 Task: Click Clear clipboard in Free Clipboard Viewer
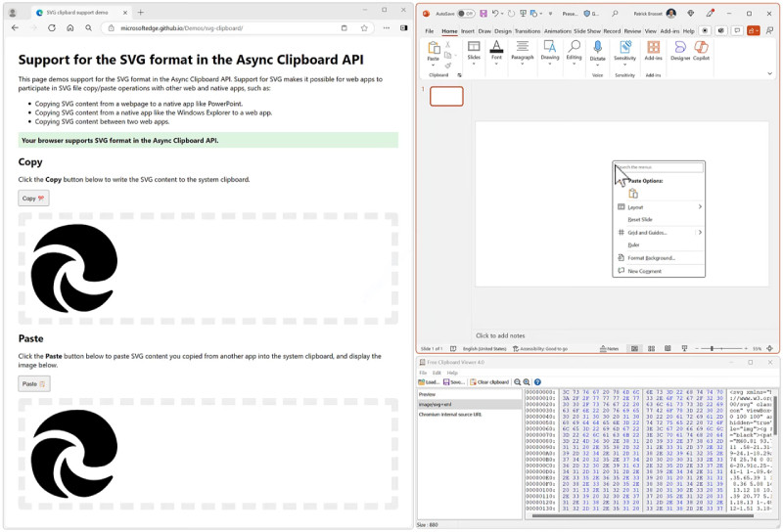(x=491, y=381)
